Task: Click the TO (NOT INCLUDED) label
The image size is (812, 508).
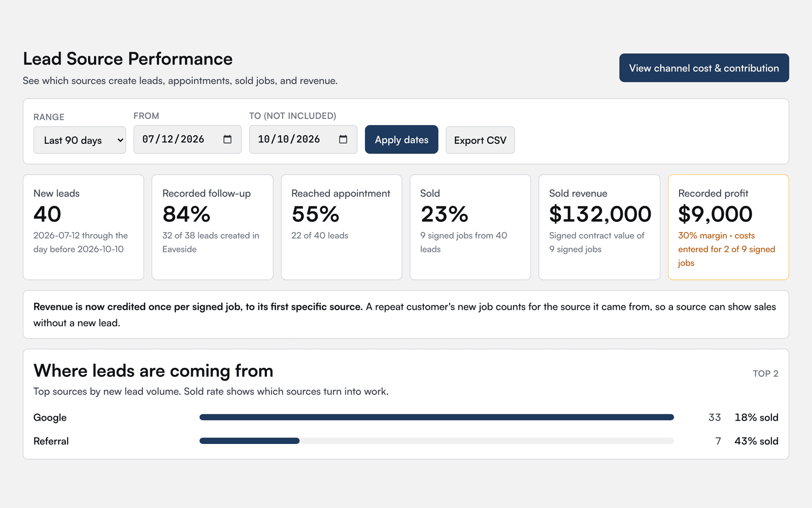Action: (292, 116)
